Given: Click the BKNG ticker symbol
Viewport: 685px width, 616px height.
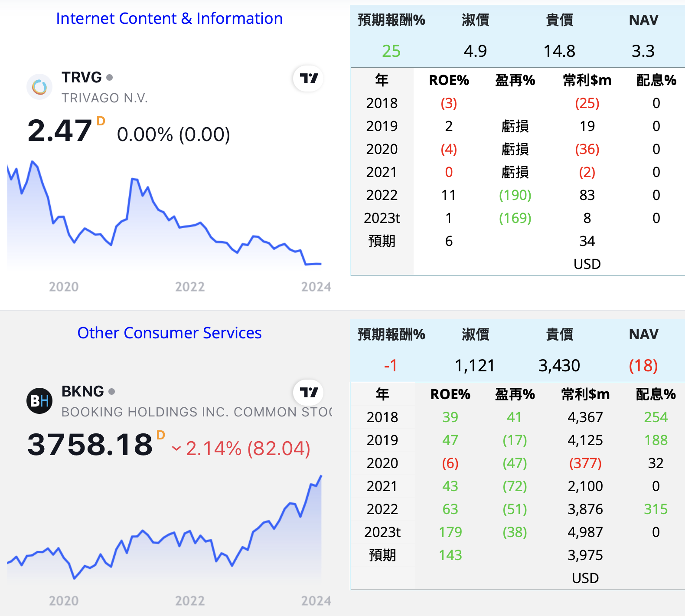Looking at the screenshot, I should tap(83, 391).
